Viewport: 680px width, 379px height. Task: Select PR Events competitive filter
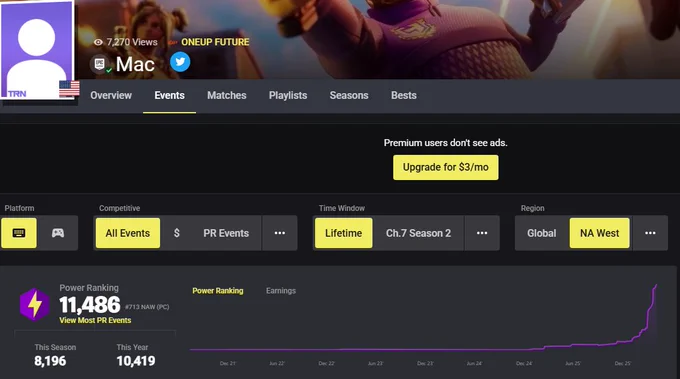tap(226, 233)
